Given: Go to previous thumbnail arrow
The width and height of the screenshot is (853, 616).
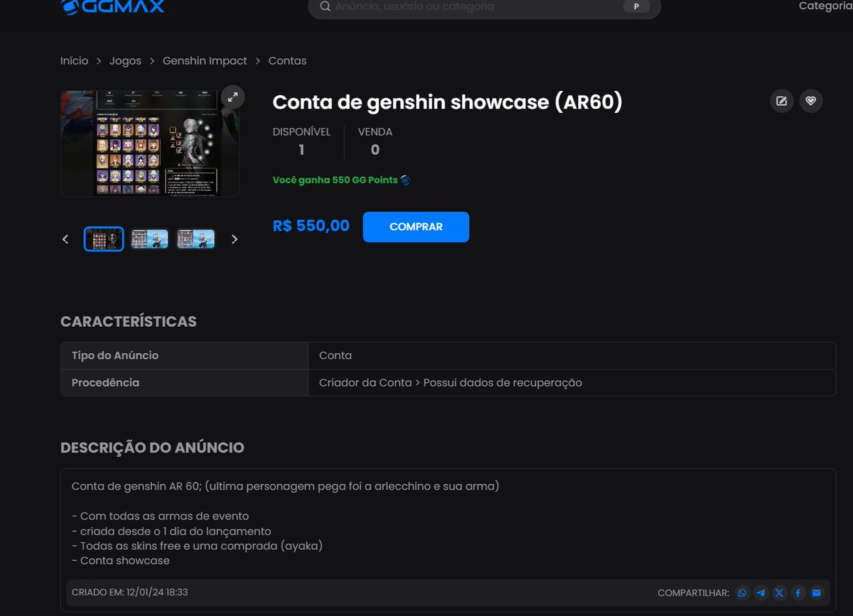Looking at the screenshot, I should [x=65, y=239].
